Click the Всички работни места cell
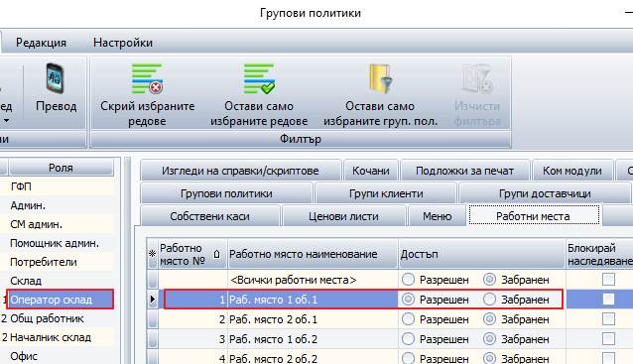Viewport: 633px width, 364px height. (x=313, y=280)
